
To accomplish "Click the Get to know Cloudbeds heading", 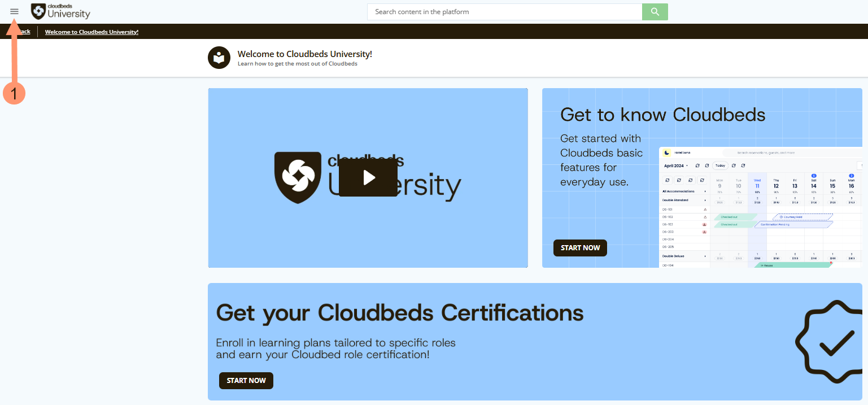I will click(x=662, y=115).
